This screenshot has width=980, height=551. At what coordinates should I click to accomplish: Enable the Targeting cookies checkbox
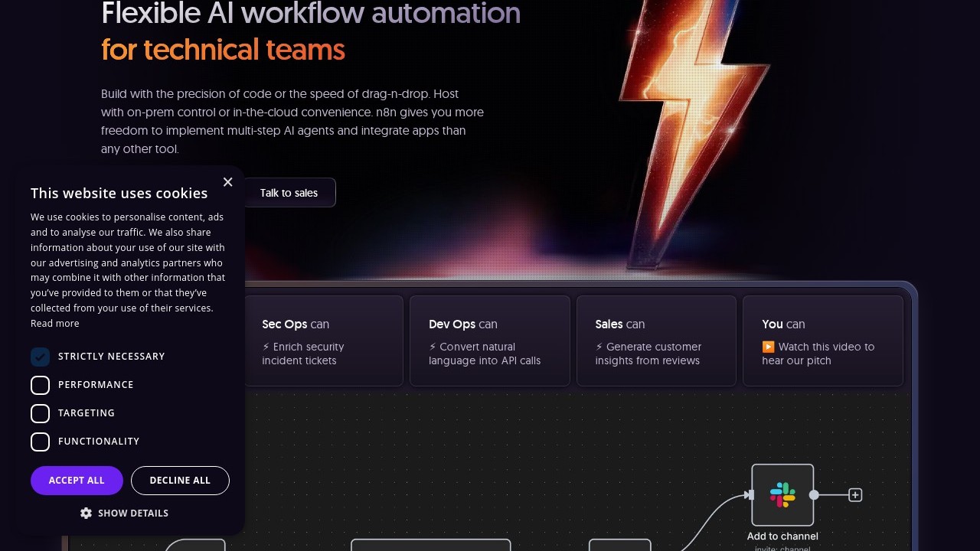point(40,413)
